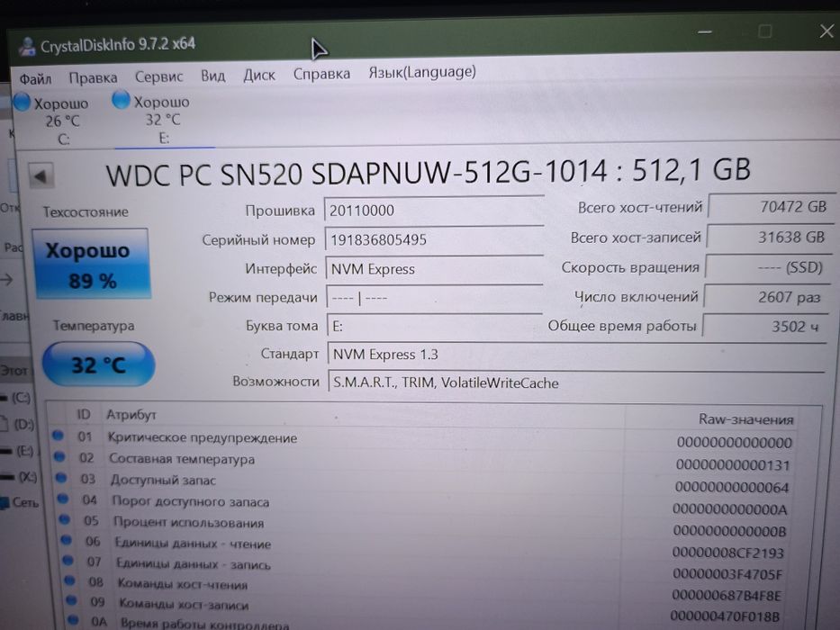
Task: Select disk C: status orb at 26 °C
Action: (x=22, y=103)
